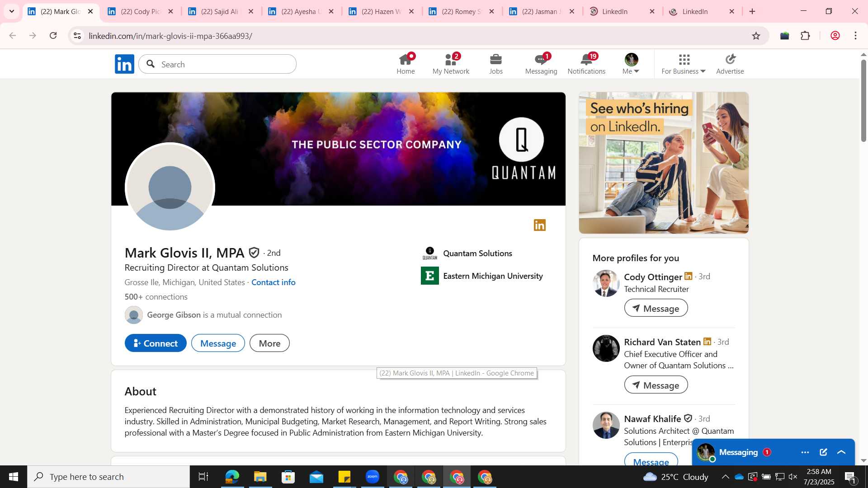The width and height of the screenshot is (868, 488).
Task: Compose new message in messaging overlay
Action: 823,452
